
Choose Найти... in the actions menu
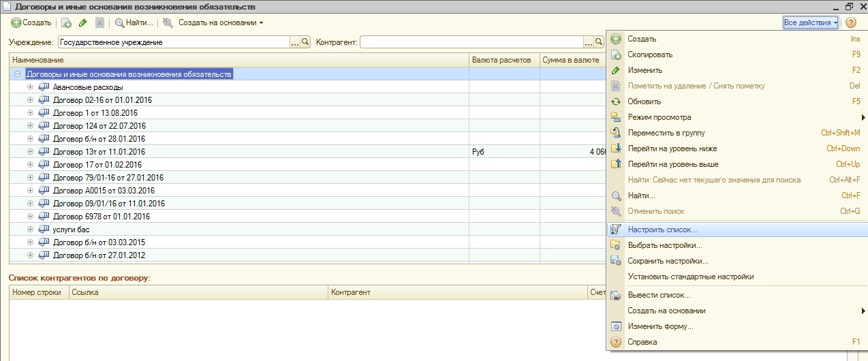(x=737, y=195)
